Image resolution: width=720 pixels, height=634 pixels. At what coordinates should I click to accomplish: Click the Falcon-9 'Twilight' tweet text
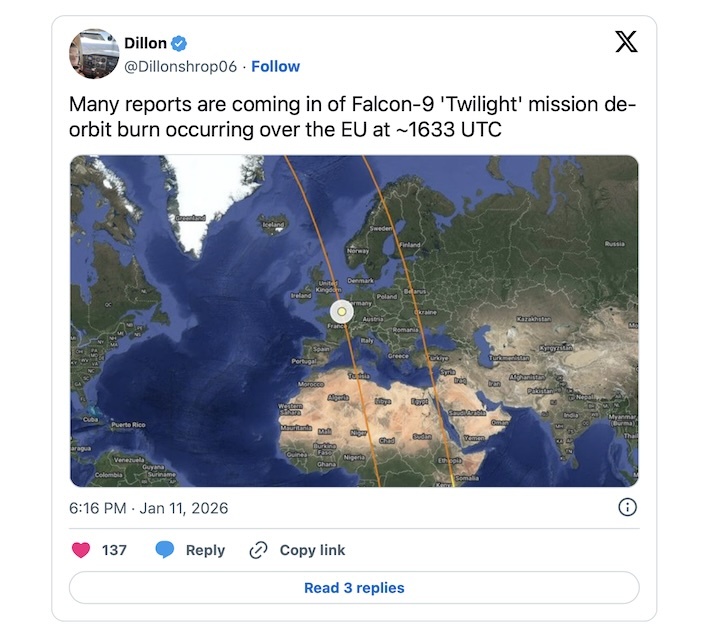click(352, 117)
